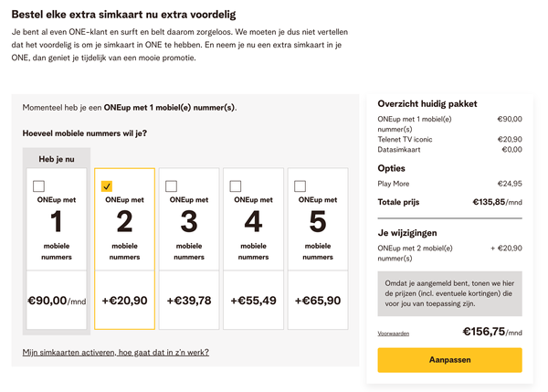Select the large number 5 card
The width and height of the screenshot is (548, 392).
click(x=318, y=222)
